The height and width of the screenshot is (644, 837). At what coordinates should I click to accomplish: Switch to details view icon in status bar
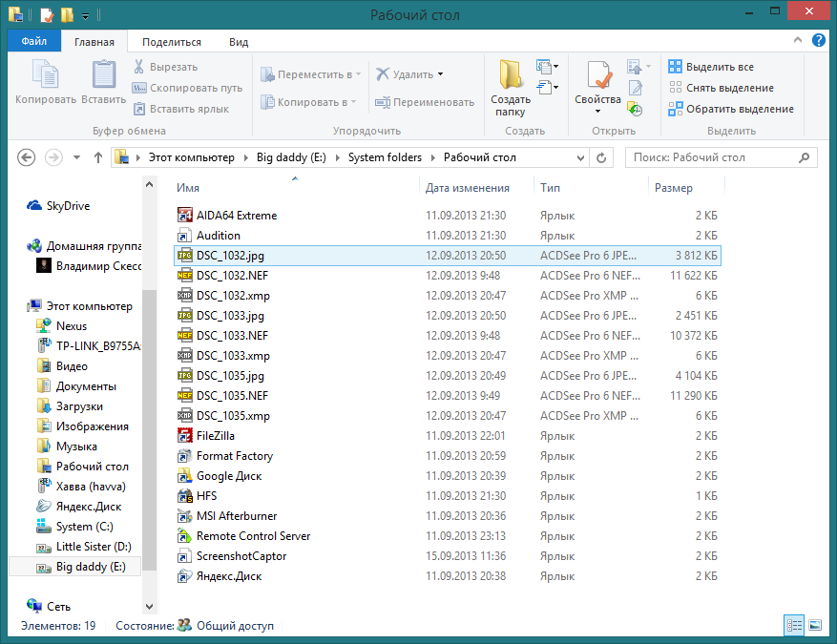[794, 625]
